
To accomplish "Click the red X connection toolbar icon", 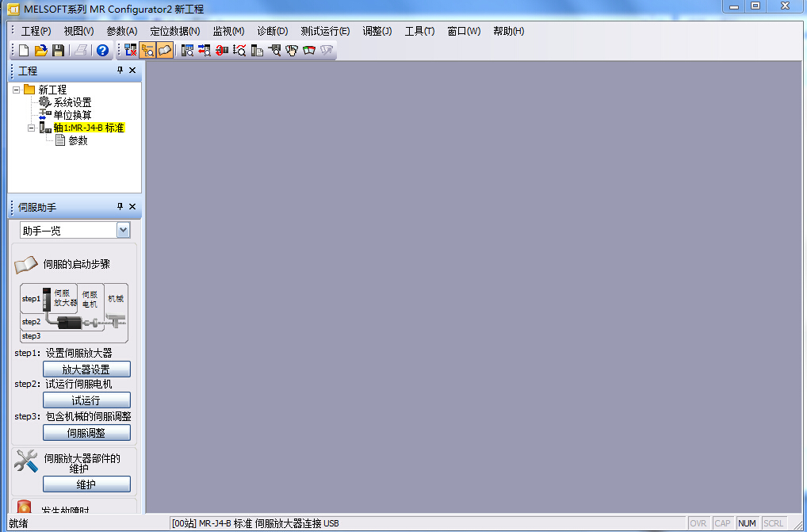I will pos(131,51).
